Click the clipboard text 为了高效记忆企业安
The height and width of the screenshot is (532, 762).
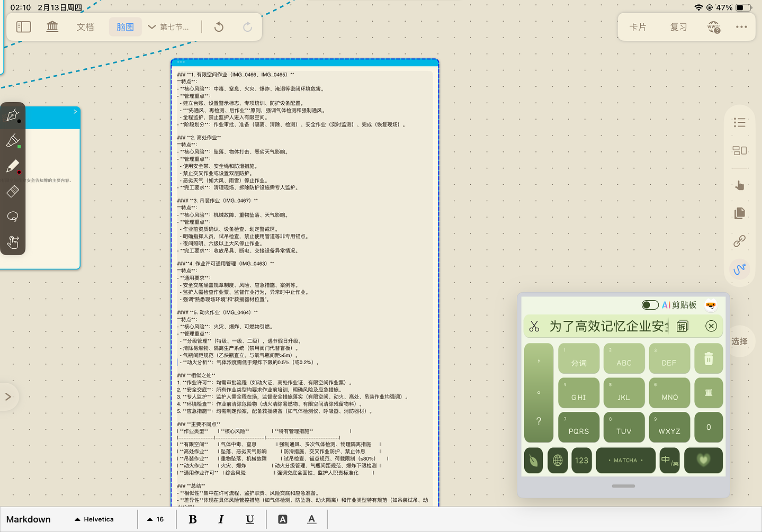[609, 326]
